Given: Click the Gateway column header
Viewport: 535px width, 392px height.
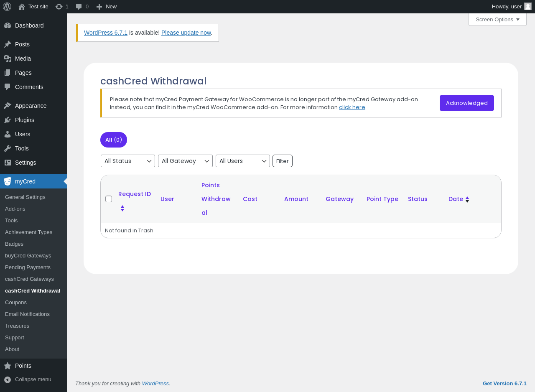Looking at the screenshot, I should pos(339,199).
